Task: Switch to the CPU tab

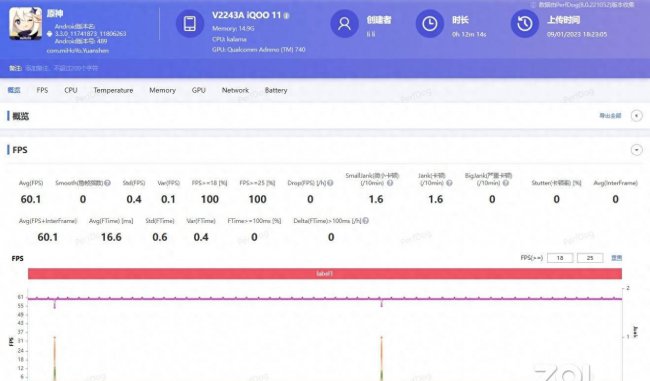Action: pyautogui.click(x=71, y=90)
